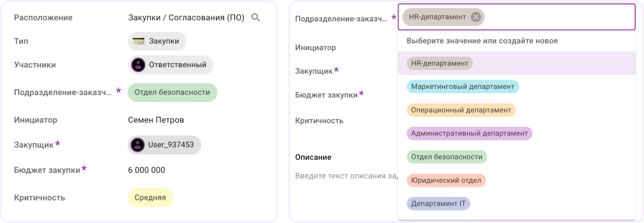Select HR-департамент in the dropdown list

(x=440, y=63)
